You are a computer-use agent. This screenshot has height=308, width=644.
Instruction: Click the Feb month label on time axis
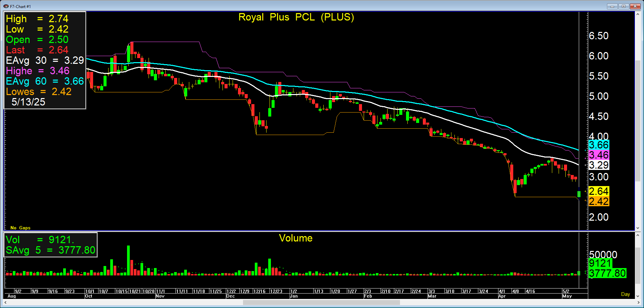click(x=368, y=296)
